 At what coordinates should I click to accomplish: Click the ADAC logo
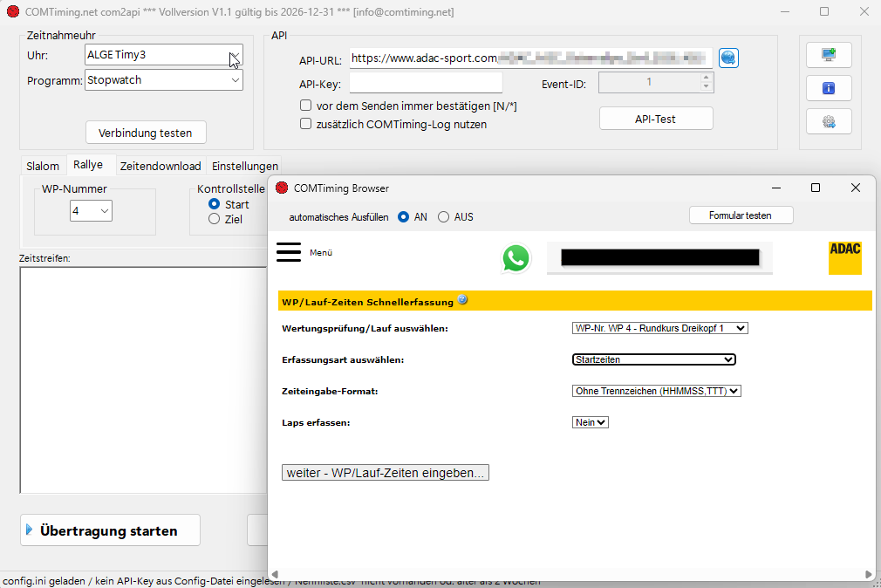point(844,258)
